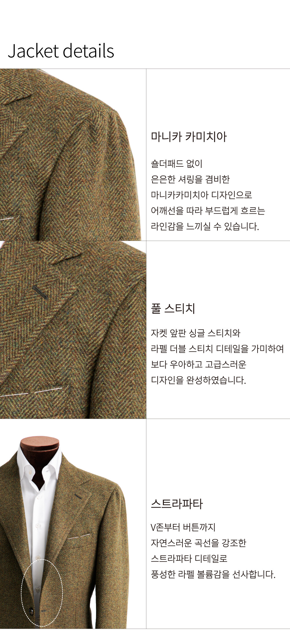290x644 pixels.
Task: Click the line "숄더패드 없이"
Action: pyautogui.click(x=176, y=164)
